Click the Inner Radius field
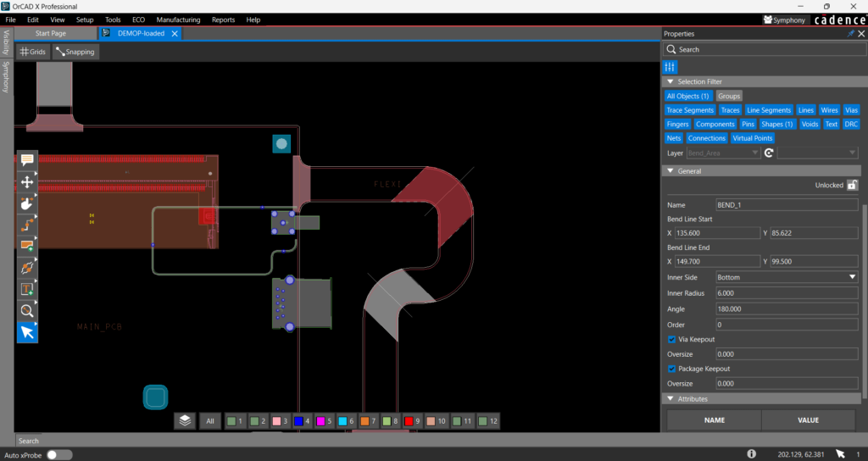Viewport: 868px width, 461px height. point(787,293)
